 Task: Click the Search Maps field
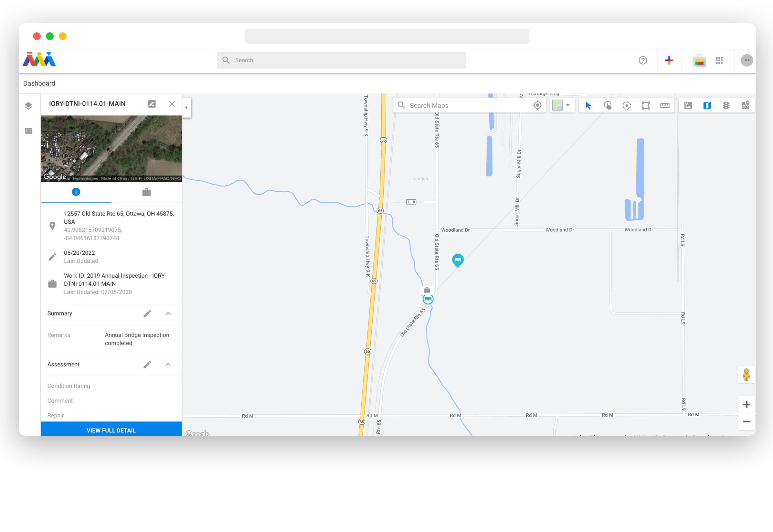[463, 106]
